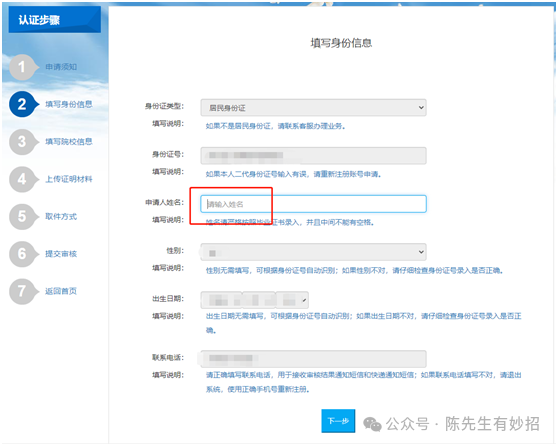
Task: Click the 身份证类型 label
Action: pyautogui.click(x=164, y=106)
